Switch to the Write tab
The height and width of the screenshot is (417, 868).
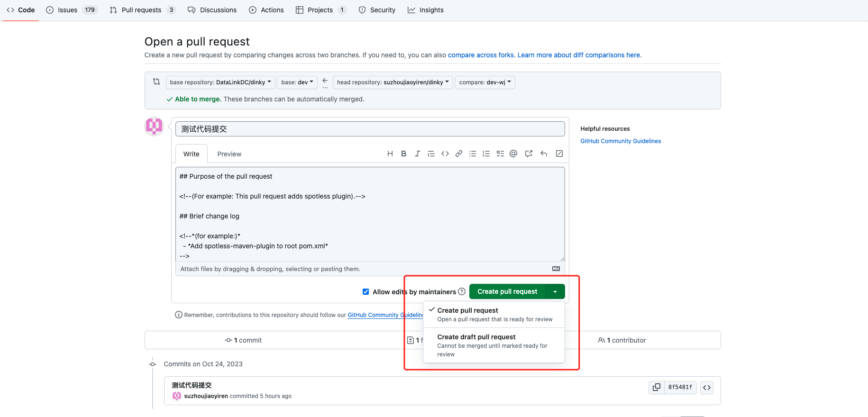click(x=191, y=154)
